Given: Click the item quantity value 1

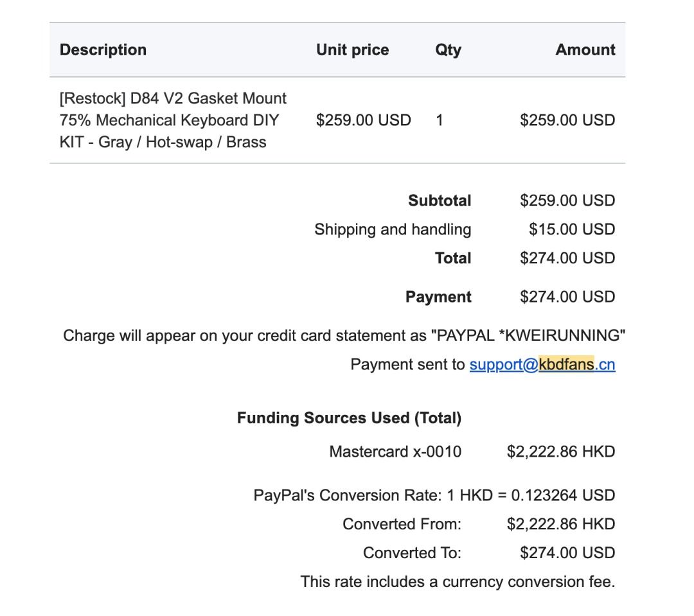Looking at the screenshot, I should point(440,120).
